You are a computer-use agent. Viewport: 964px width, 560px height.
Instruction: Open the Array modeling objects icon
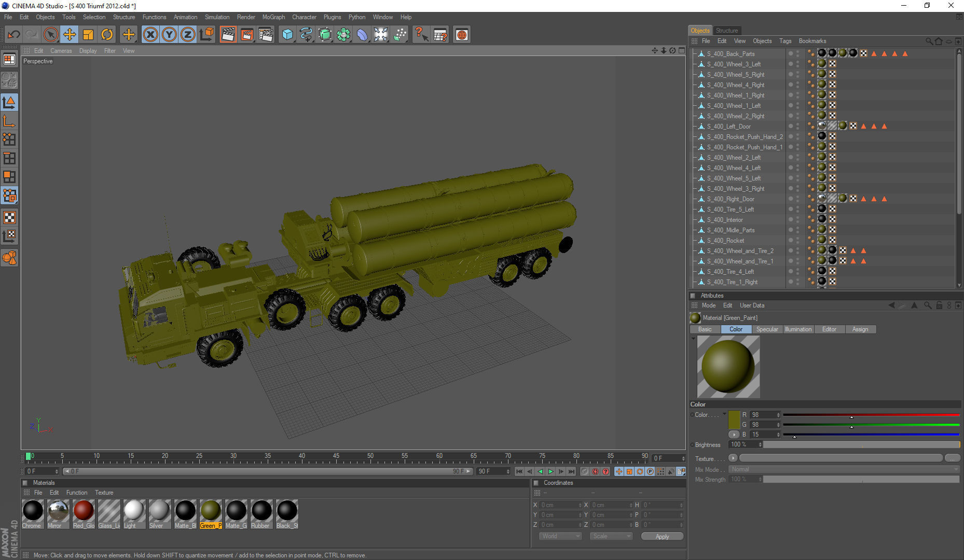(x=343, y=35)
